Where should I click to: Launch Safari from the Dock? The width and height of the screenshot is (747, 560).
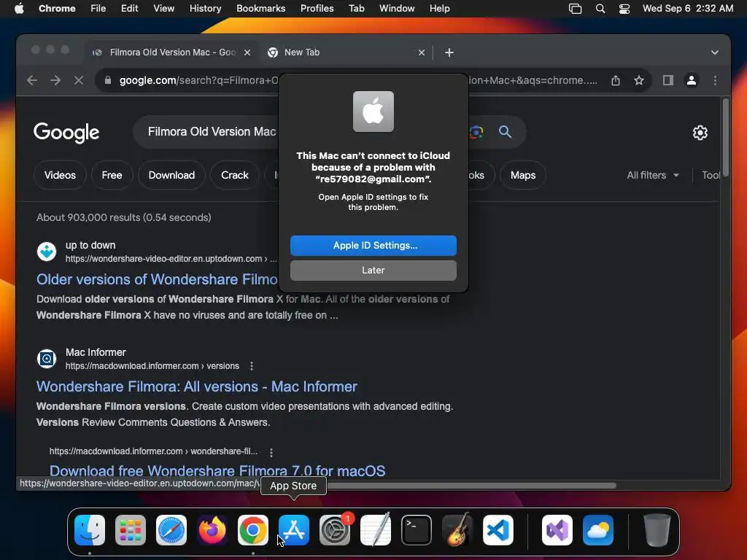(171, 530)
